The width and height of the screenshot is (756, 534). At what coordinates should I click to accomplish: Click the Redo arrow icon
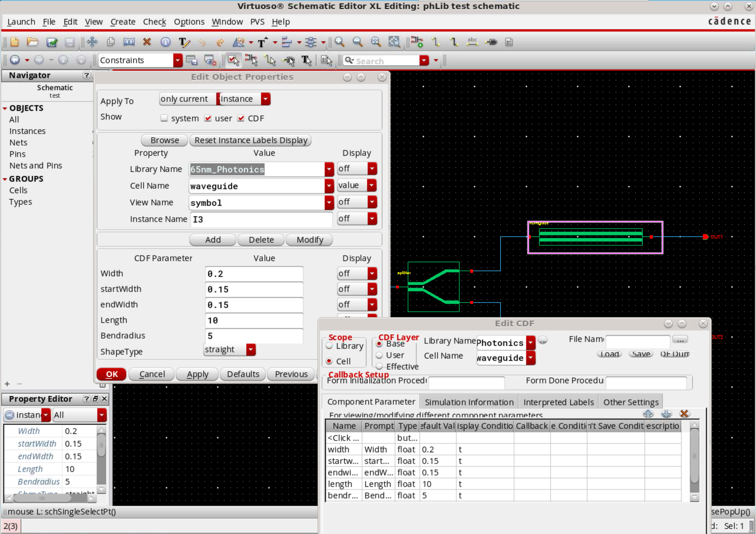[x=220, y=42]
